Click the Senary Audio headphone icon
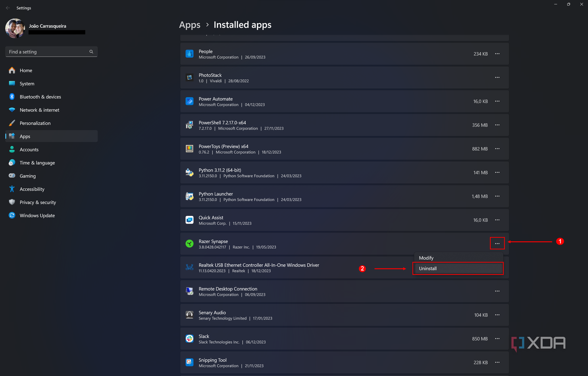588x376 pixels. tap(190, 315)
